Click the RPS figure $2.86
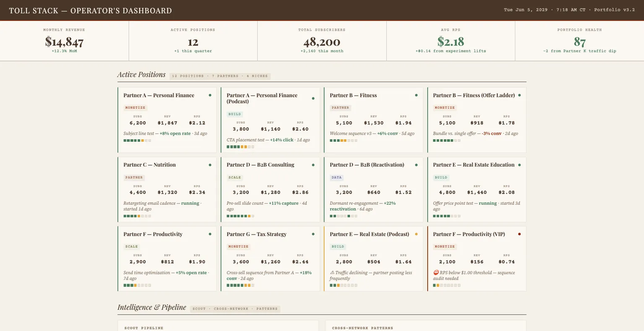The width and height of the screenshot is (644, 331). [300, 193]
